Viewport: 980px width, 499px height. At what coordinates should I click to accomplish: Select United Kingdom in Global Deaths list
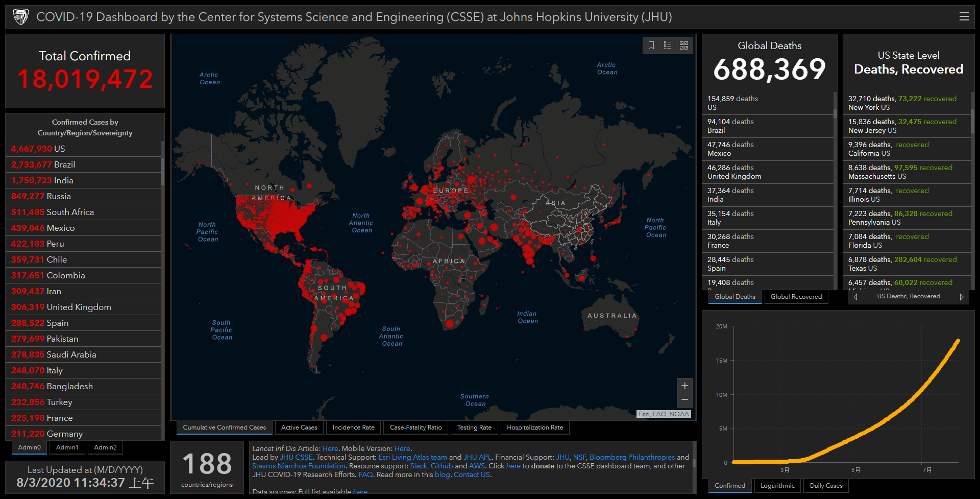pyautogui.click(x=768, y=172)
